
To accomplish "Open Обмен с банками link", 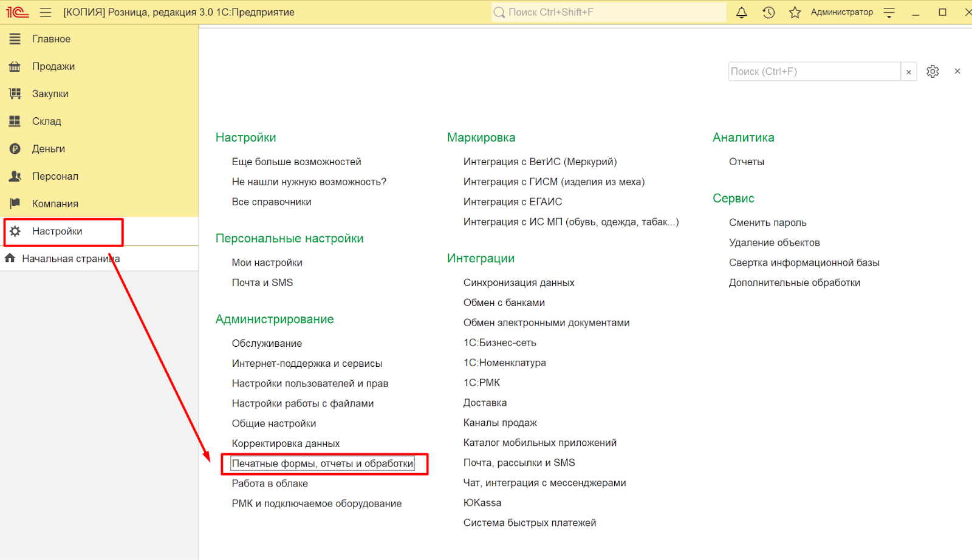I will [504, 302].
